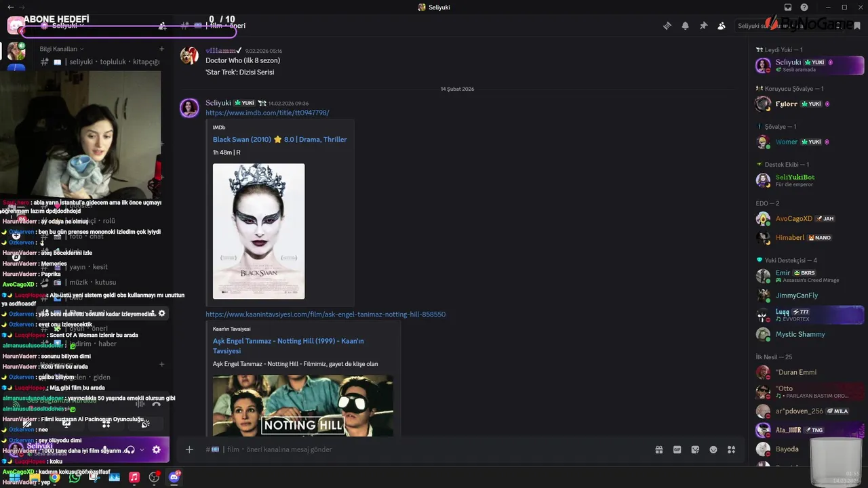Open Duran Emmi in the member list
Image resolution: width=868 pixels, height=488 pixels.
pos(810,372)
